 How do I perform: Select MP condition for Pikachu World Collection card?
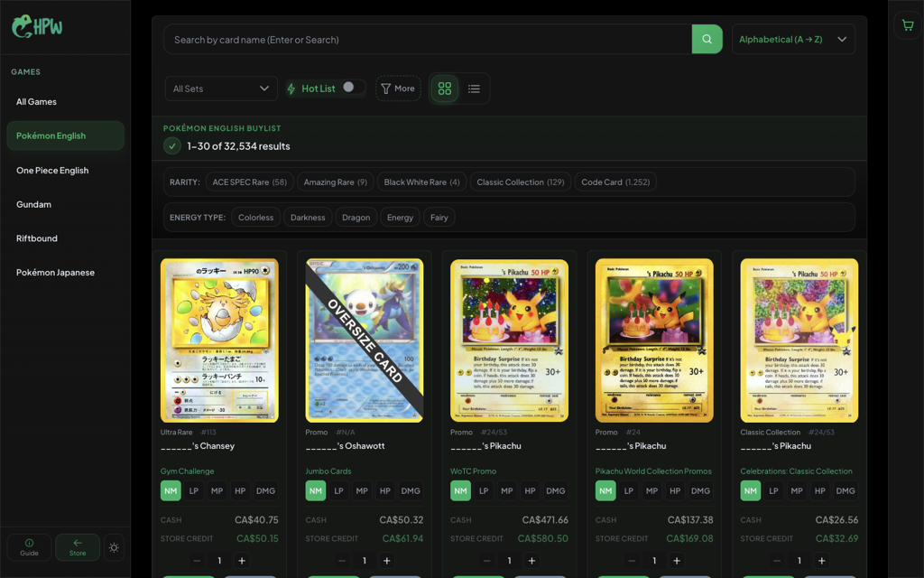coord(651,490)
